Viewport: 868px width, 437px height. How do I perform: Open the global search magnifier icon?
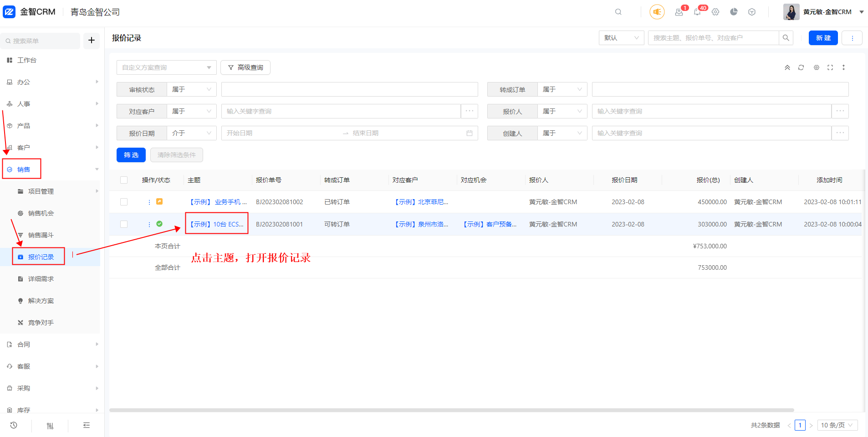(618, 12)
